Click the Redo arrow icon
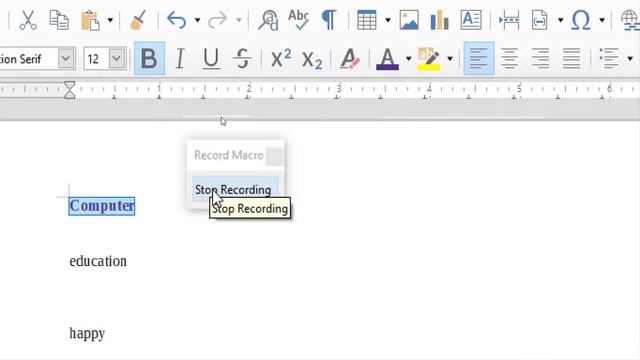The width and height of the screenshot is (640, 360). click(217, 20)
